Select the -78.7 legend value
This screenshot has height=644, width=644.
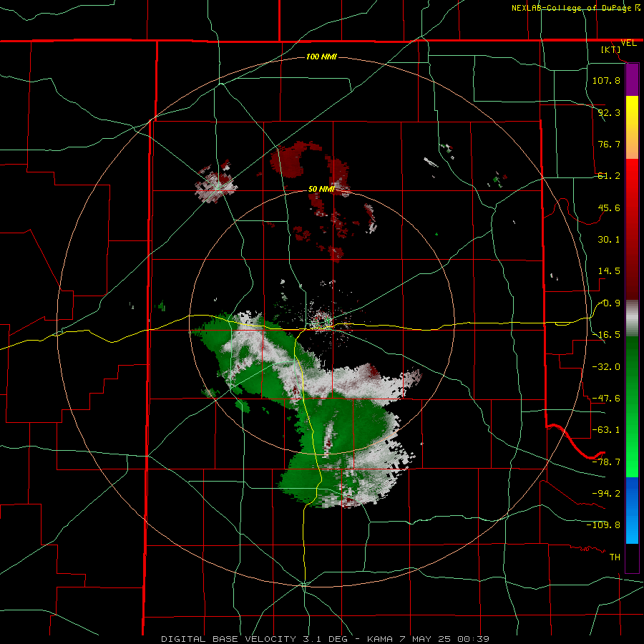point(606,462)
